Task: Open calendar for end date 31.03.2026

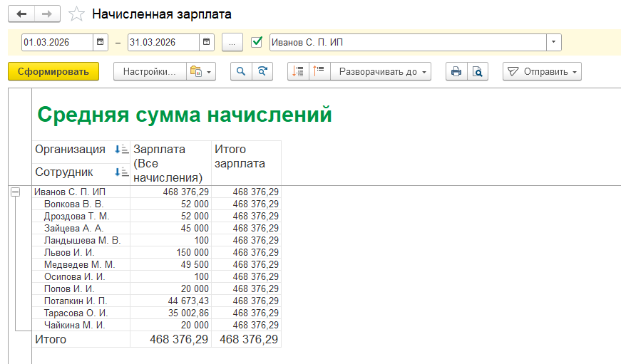Action: click(x=206, y=42)
